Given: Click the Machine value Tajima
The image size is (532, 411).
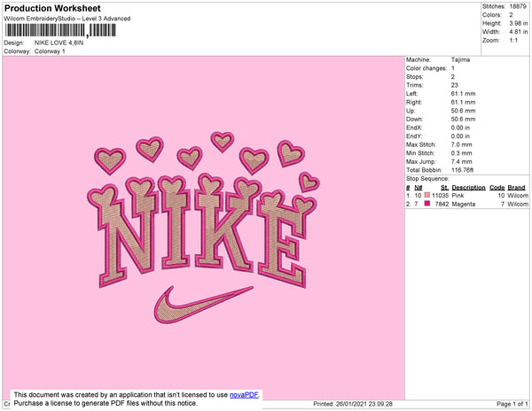Looking at the screenshot, I should [x=460, y=59].
